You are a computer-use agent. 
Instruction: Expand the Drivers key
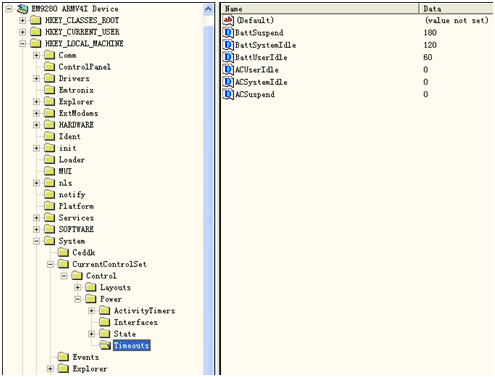click(36, 78)
